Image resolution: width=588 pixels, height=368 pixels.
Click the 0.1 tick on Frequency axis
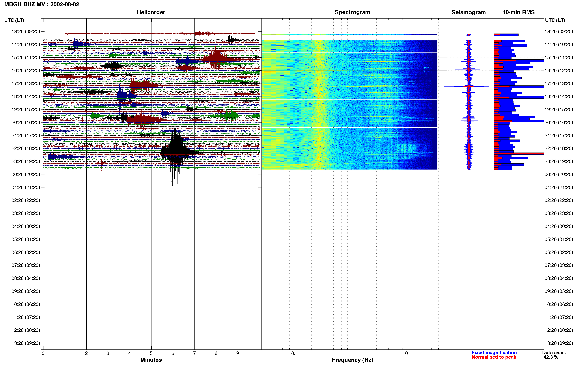pos(295,353)
